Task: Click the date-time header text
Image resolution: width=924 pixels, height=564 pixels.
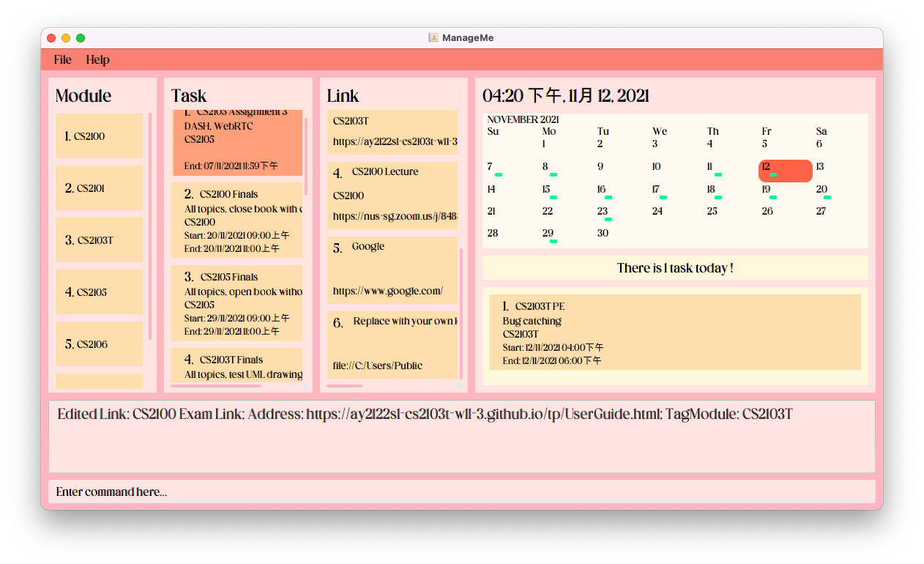Action: pos(566,96)
